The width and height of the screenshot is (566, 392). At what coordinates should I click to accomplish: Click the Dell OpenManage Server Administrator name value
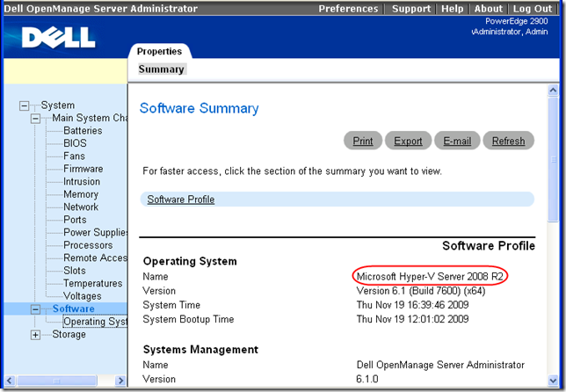tap(440, 365)
